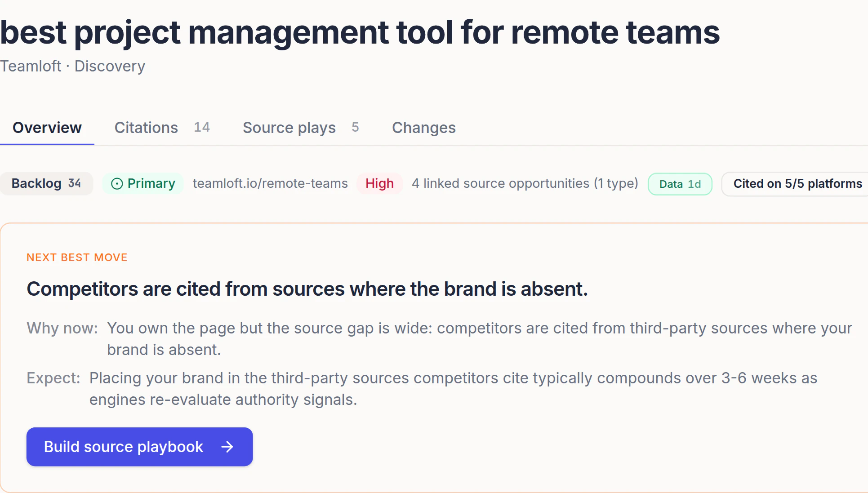Screen dimensions: 868x493
Task: Click the arrow icon in Build source playbook
Action: click(227, 447)
